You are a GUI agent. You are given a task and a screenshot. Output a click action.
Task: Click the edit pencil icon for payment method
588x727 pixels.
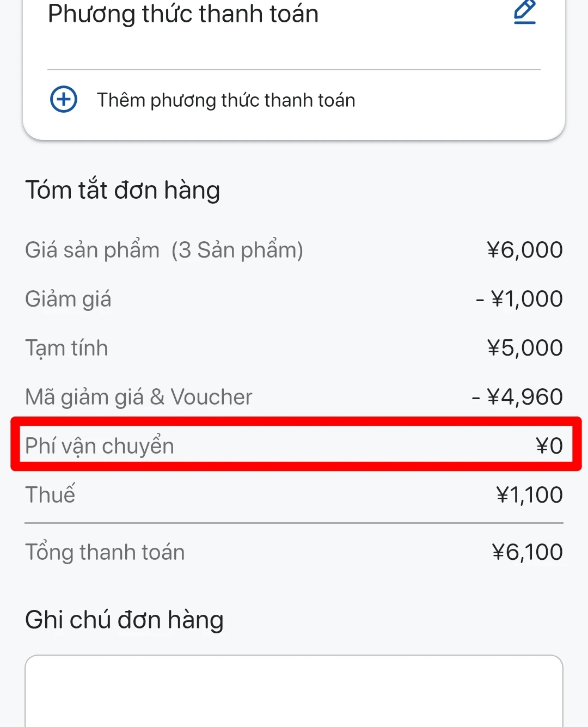click(525, 12)
